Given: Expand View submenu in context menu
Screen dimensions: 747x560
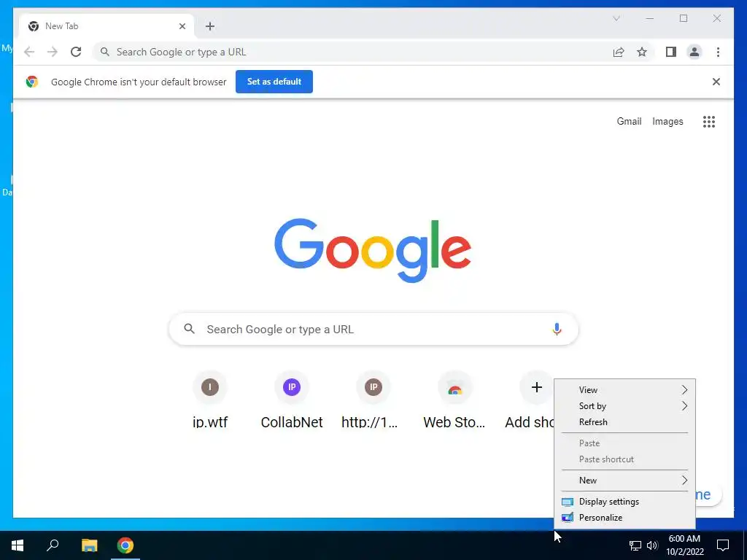Looking at the screenshot, I should tap(624, 389).
